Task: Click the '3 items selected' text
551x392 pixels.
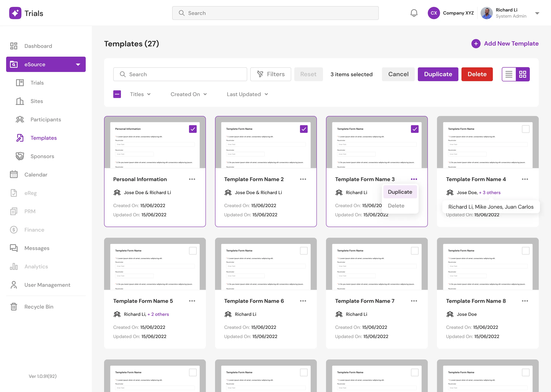Action: (351, 74)
